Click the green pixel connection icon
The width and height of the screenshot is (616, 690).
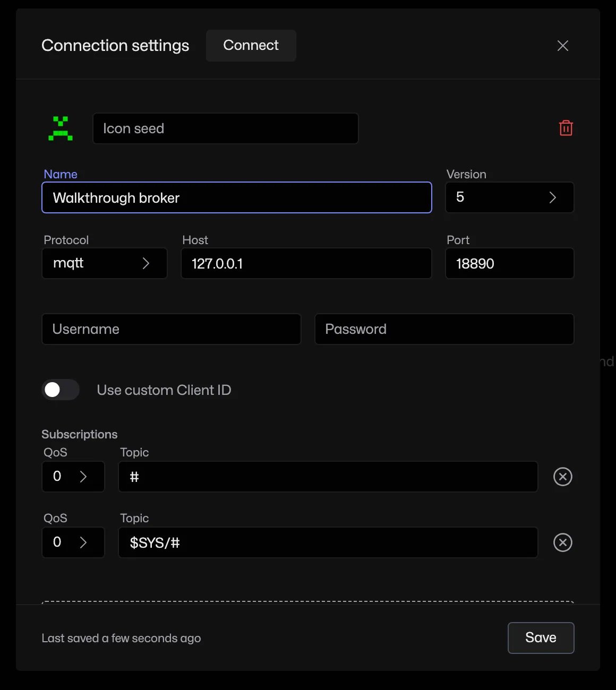click(x=61, y=128)
